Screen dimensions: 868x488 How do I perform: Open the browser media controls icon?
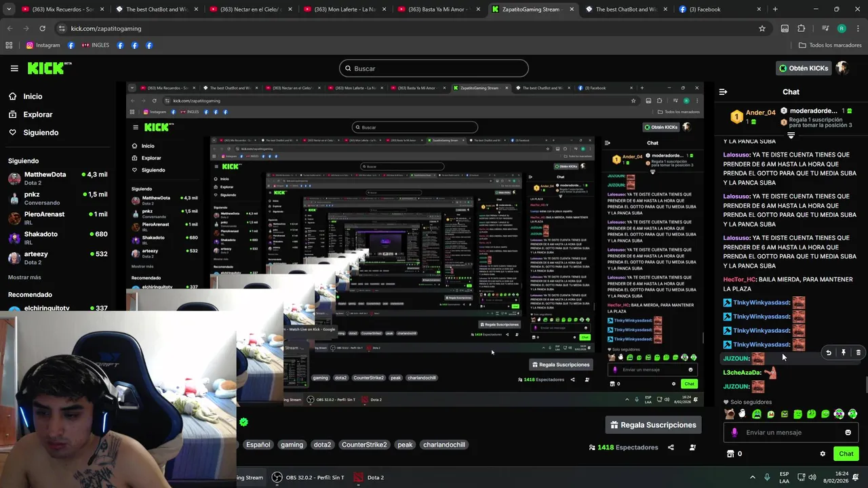click(825, 28)
